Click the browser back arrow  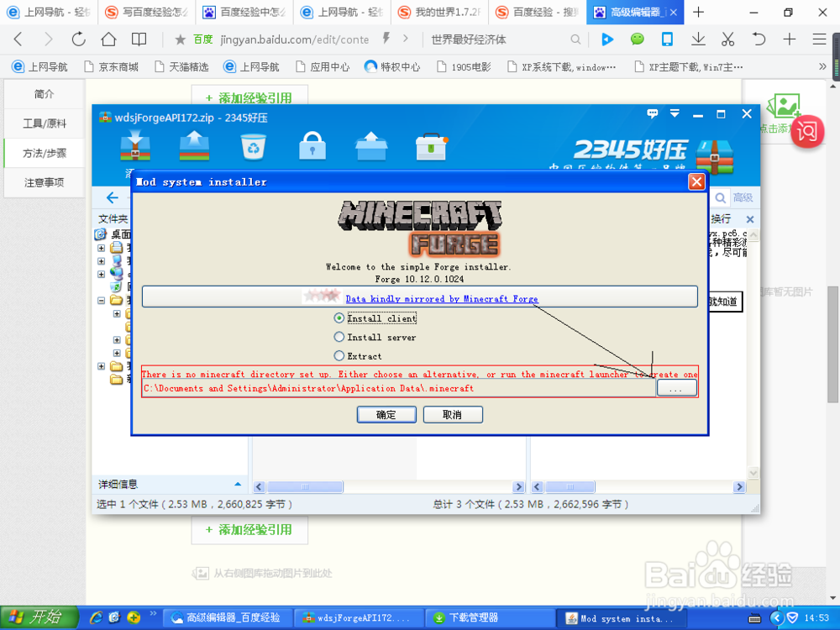pyautogui.click(x=18, y=39)
